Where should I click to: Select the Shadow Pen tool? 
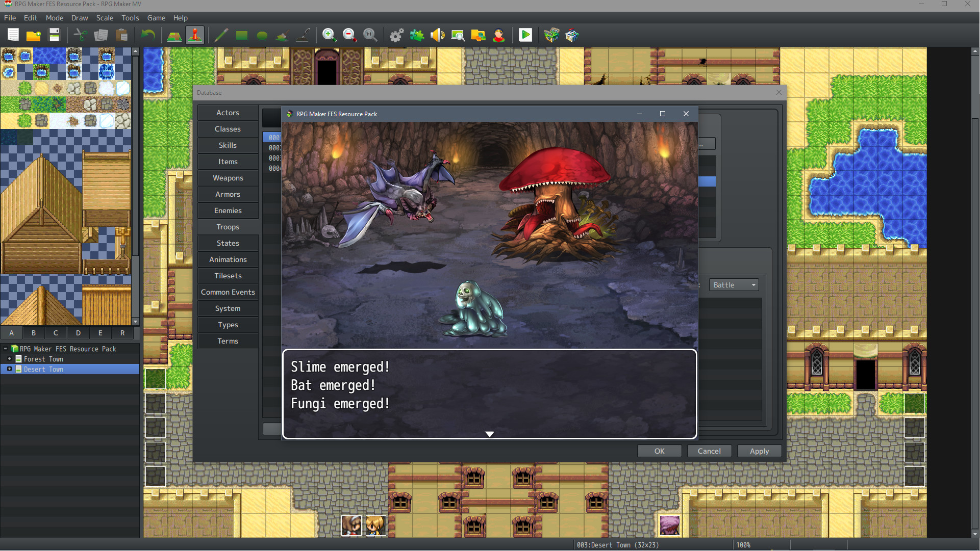pos(303,35)
